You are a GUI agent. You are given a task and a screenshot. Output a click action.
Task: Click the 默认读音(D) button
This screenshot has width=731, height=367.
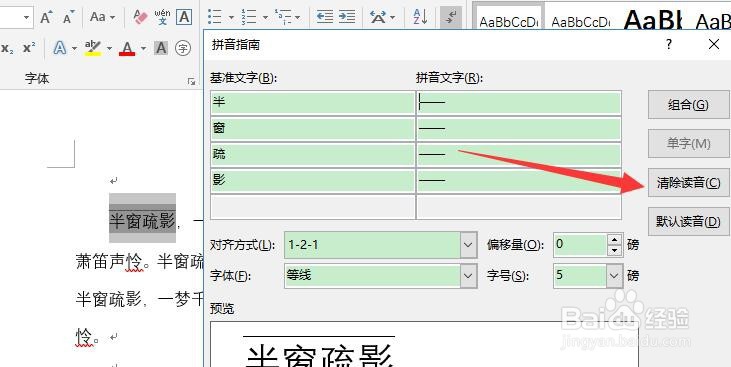coord(688,222)
